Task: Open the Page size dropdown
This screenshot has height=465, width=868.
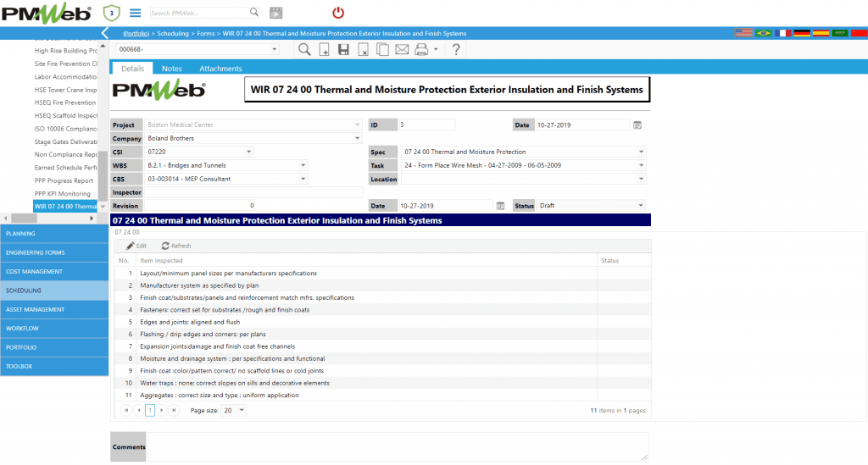Action: click(242, 410)
